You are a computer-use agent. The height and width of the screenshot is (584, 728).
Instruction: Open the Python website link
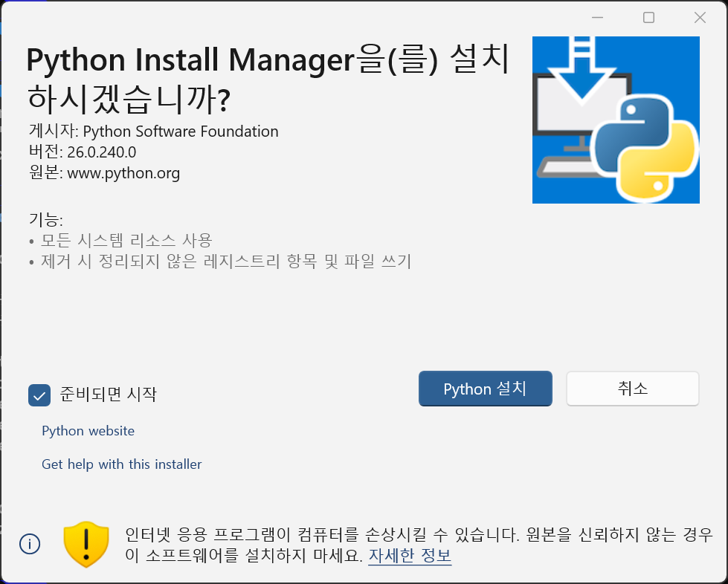coord(88,431)
